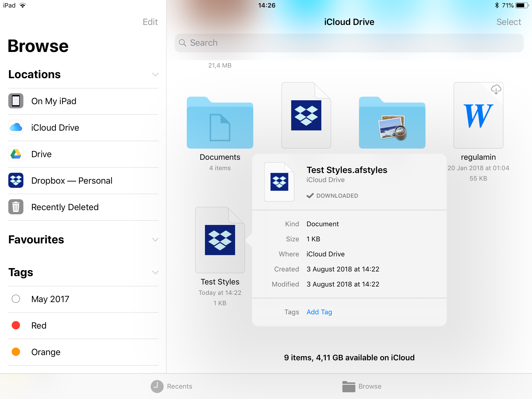Tap the regulamin Word document icon
This screenshot has height=399, width=532.
click(478, 115)
